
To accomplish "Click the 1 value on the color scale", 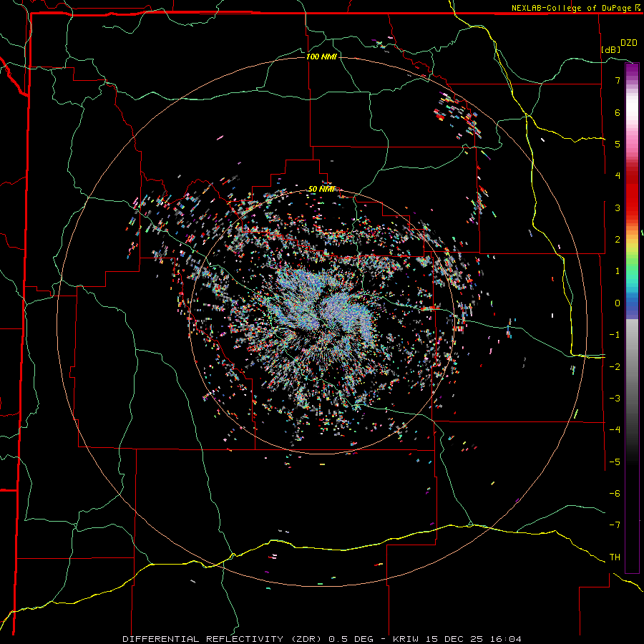I will [x=618, y=271].
